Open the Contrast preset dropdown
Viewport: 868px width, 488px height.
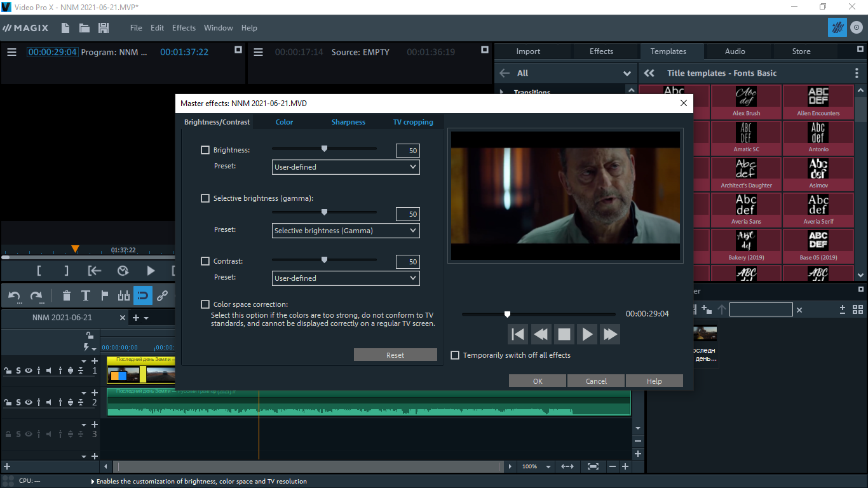pos(346,278)
